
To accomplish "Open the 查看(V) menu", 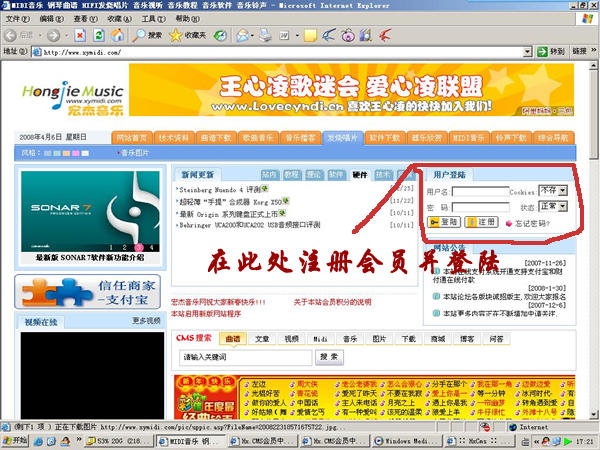I will [x=85, y=19].
